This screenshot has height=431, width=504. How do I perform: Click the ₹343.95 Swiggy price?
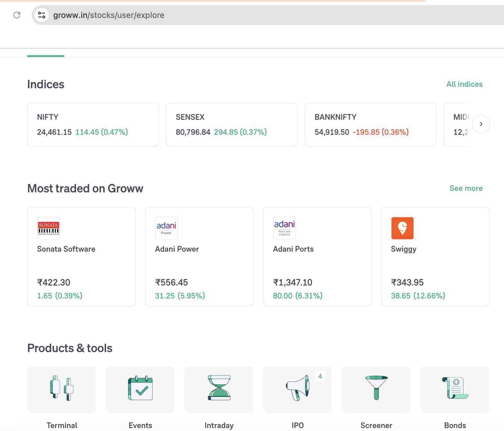[407, 282]
